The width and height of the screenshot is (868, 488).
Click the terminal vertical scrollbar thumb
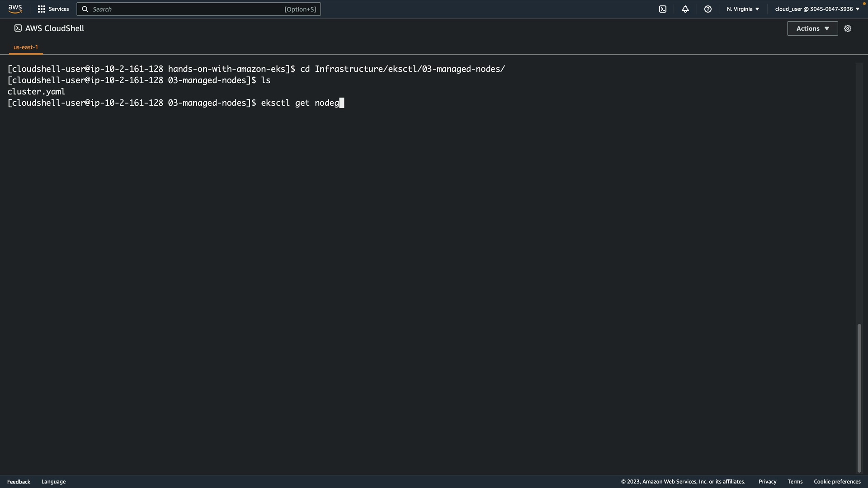pyautogui.click(x=859, y=398)
